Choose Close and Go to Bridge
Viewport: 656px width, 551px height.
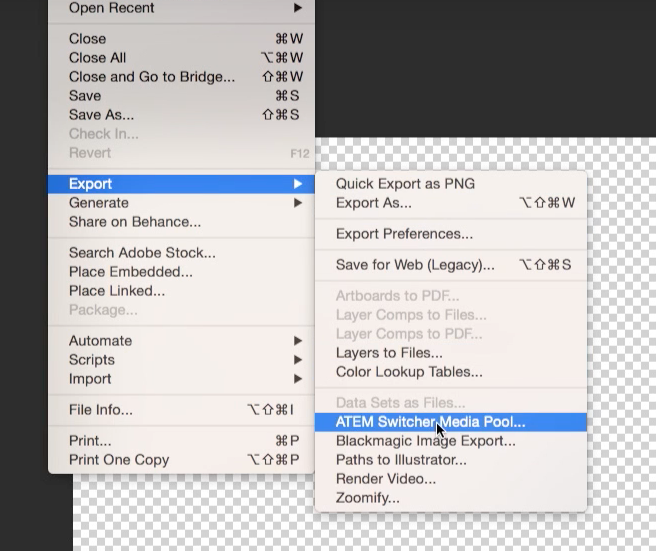[181, 77]
